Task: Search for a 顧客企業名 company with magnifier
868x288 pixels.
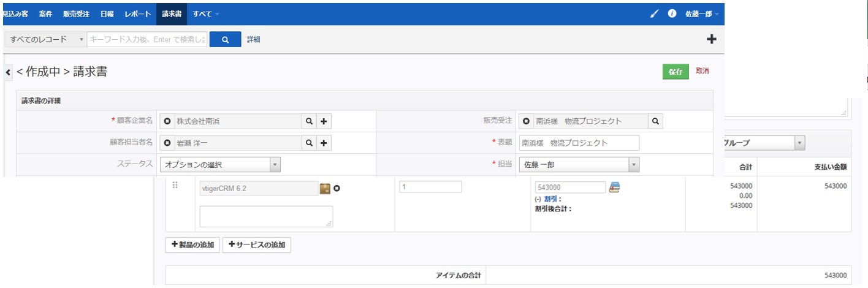Action: (x=309, y=121)
